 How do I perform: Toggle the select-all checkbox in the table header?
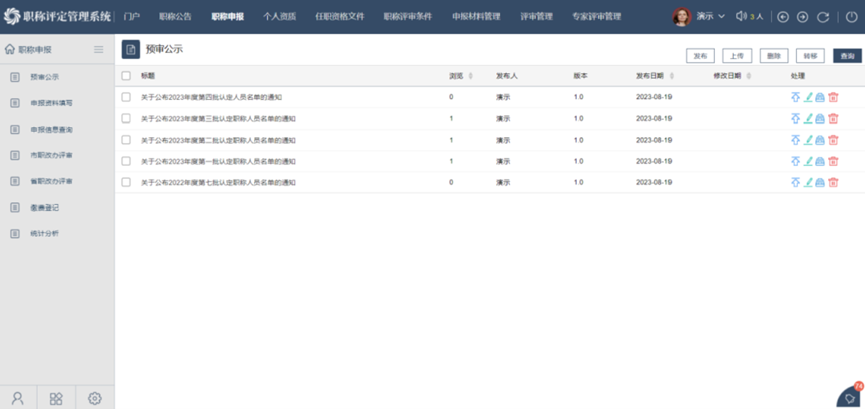(126, 76)
